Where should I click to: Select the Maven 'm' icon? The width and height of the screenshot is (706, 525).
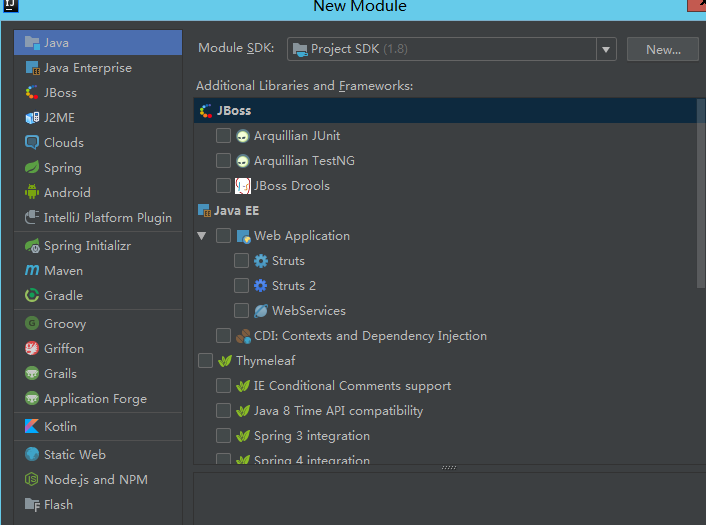coord(32,270)
